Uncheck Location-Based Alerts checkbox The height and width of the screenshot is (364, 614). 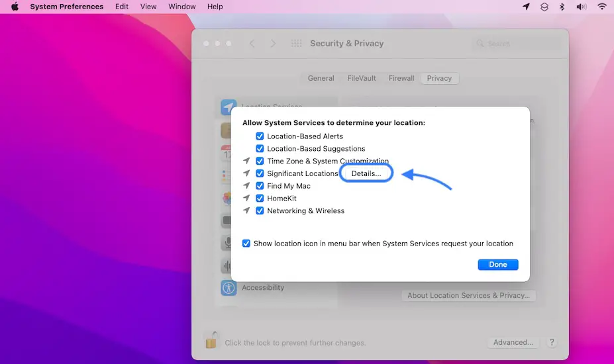tap(260, 136)
